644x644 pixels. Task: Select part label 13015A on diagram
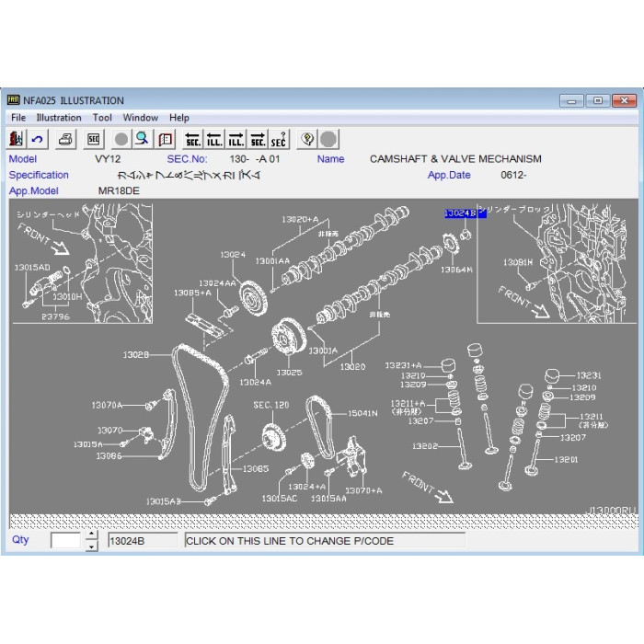87,444
